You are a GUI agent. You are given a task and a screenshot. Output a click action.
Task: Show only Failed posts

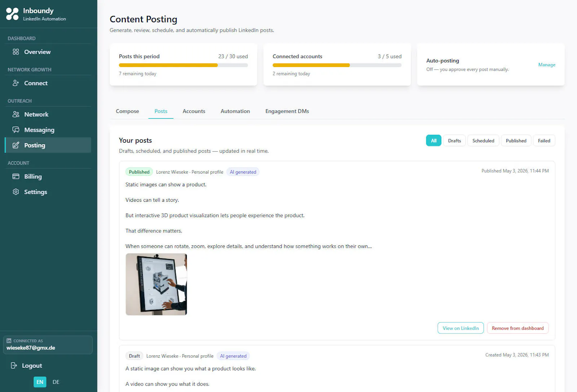point(544,141)
